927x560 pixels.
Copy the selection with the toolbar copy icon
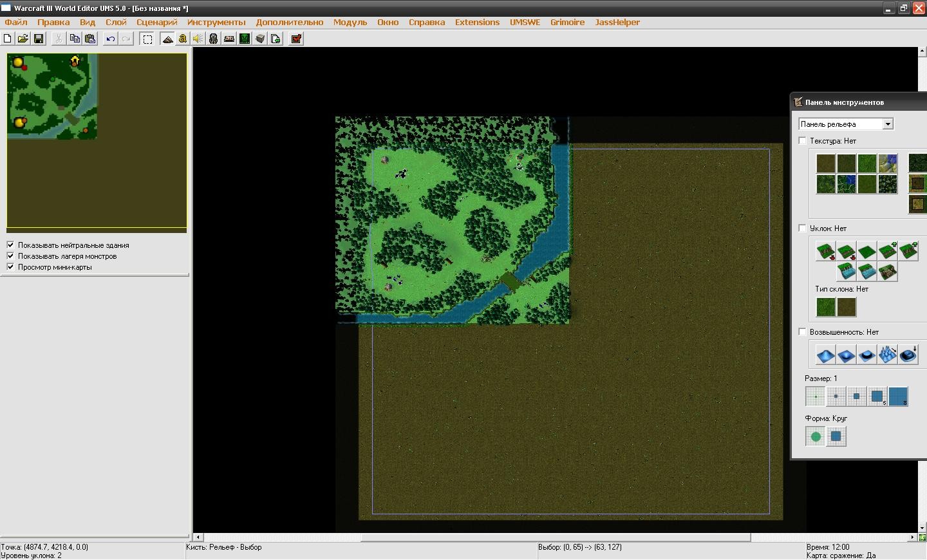[x=75, y=39]
